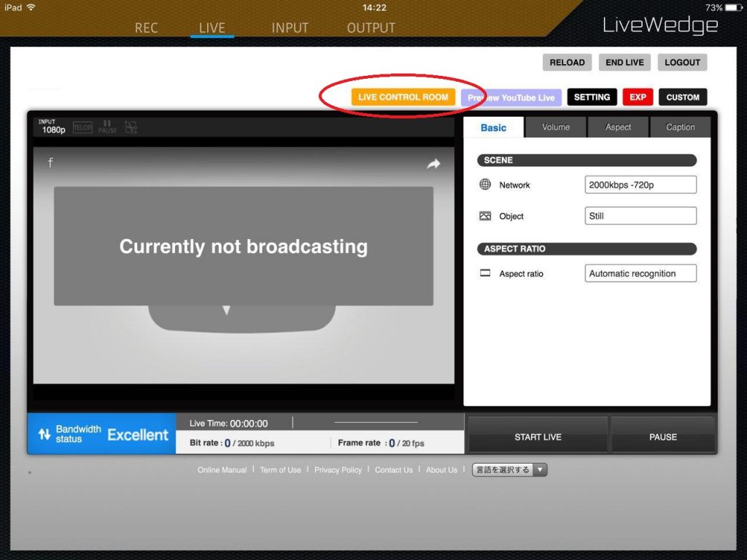747x560 pixels.
Task: Click the INPUT 1080p indicator
Action: (52, 127)
